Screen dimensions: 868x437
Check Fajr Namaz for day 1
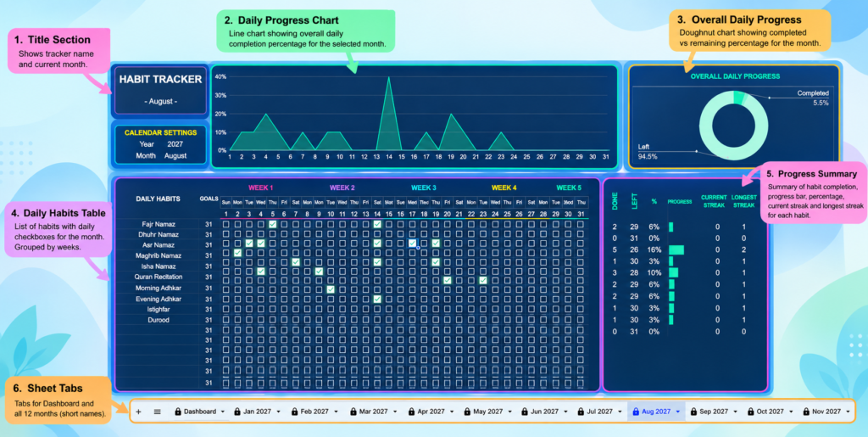pyautogui.click(x=225, y=224)
